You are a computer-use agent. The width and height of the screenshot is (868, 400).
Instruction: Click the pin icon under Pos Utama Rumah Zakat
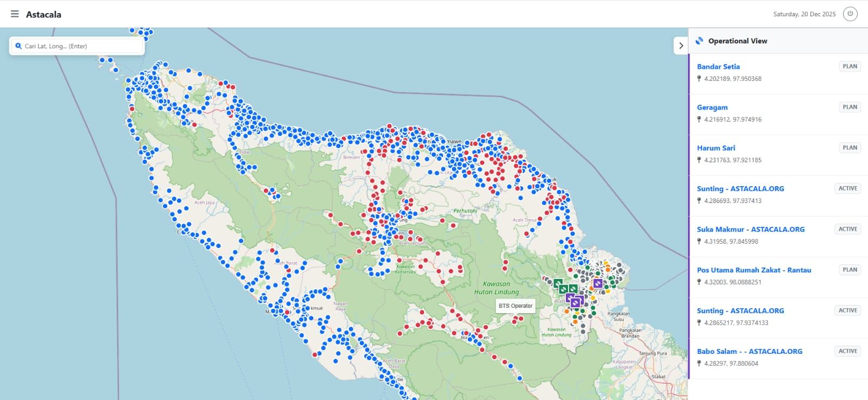(699, 282)
